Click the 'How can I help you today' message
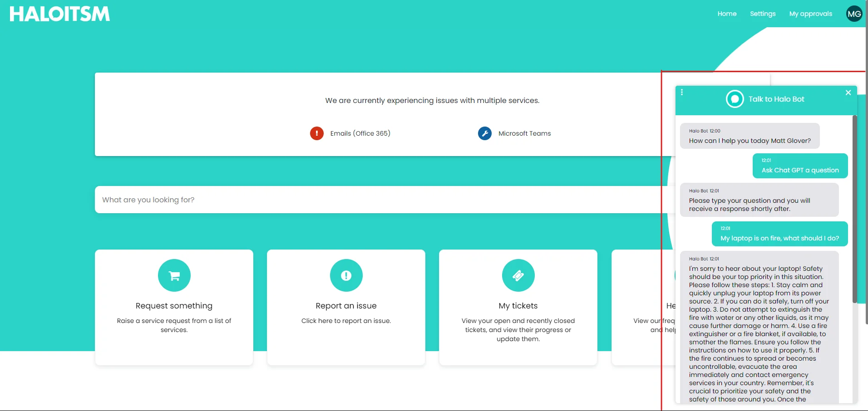 (x=750, y=136)
